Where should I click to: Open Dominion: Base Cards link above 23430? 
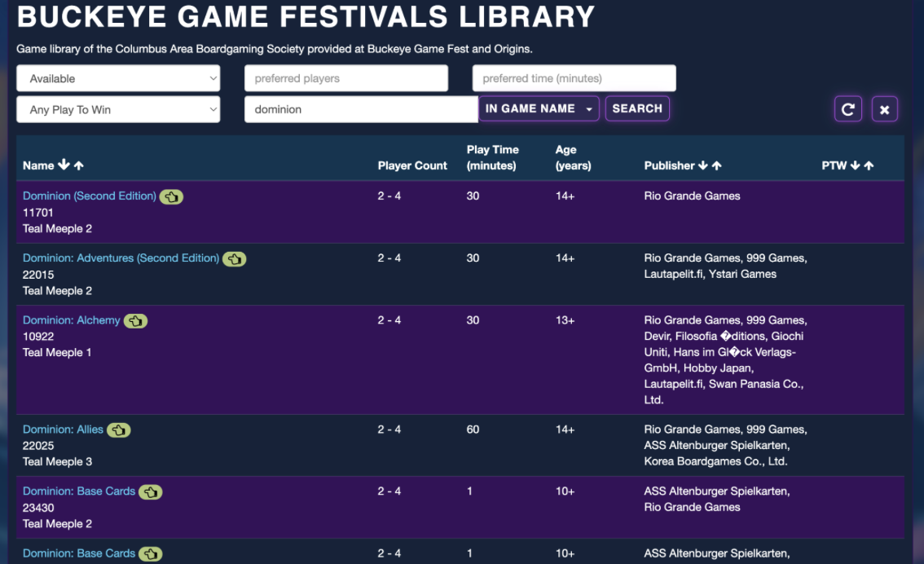click(79, 491)
